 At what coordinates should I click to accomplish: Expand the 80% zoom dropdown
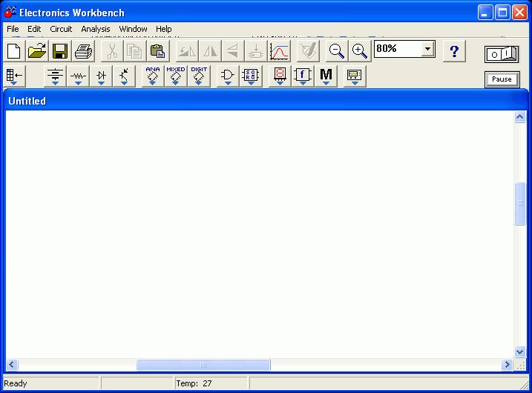click(428, 49)
